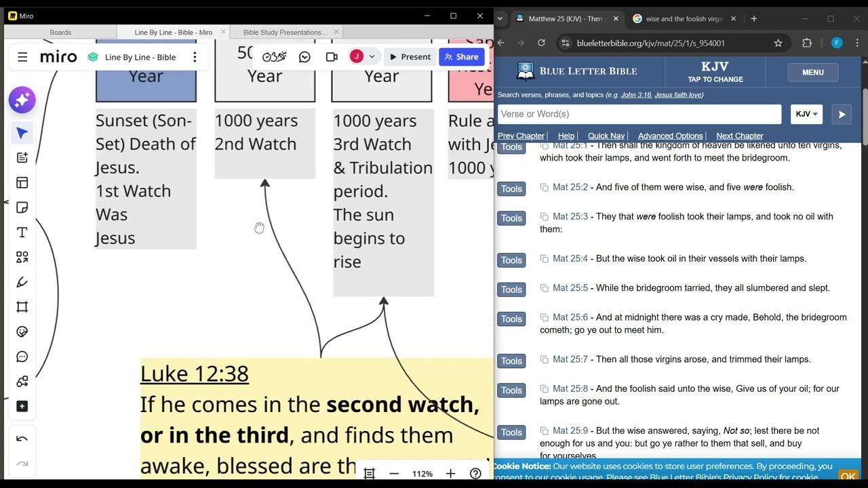
Task: Go to Prev Chapter link
Action: click(x=521, y=136)
